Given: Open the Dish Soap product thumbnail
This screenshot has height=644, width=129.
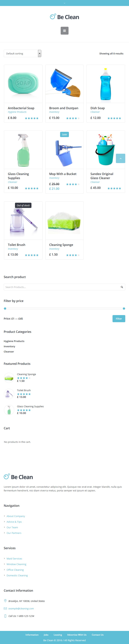Looking at the screenshot, I should point(106,84).
